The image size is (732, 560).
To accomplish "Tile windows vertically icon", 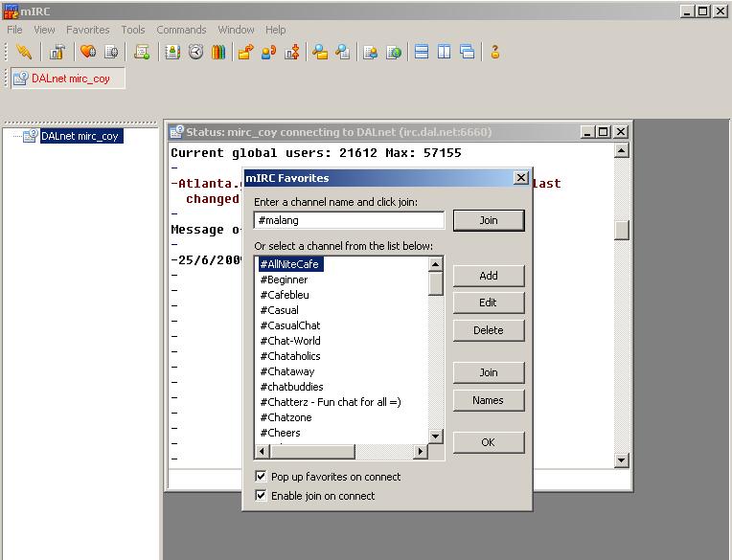I will coord(444,52).
